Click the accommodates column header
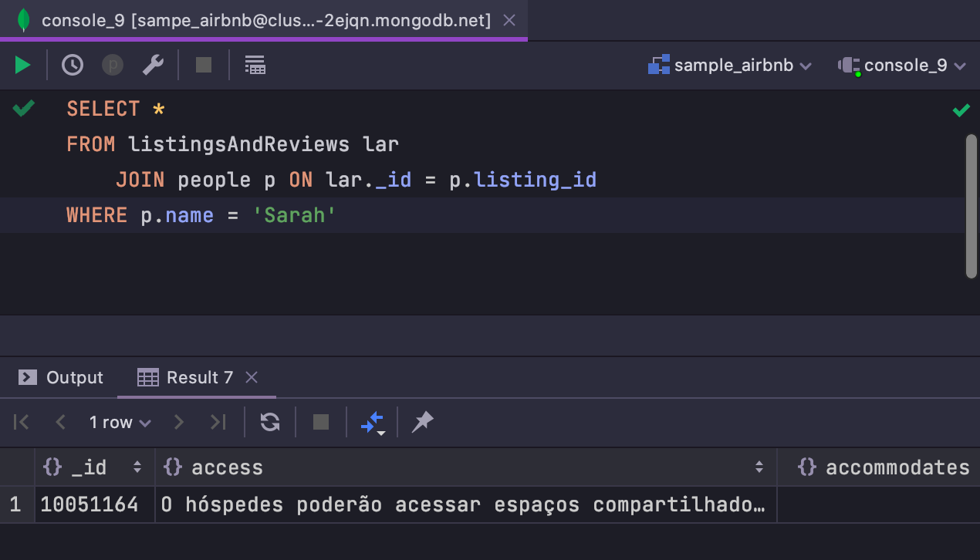This screenshot has height=560, width=980. click(879, 467)
